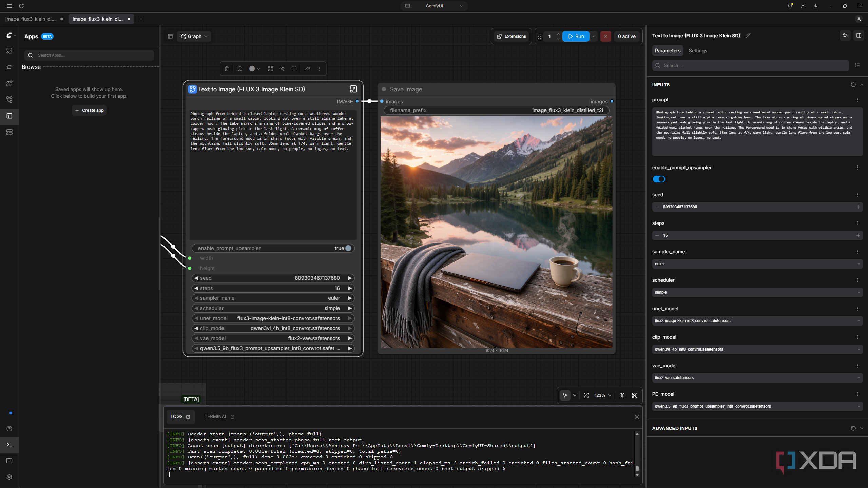Open prompt parameter options menu dots
The width and height of the screenshot is (868, 488).
tap(857, 100)
